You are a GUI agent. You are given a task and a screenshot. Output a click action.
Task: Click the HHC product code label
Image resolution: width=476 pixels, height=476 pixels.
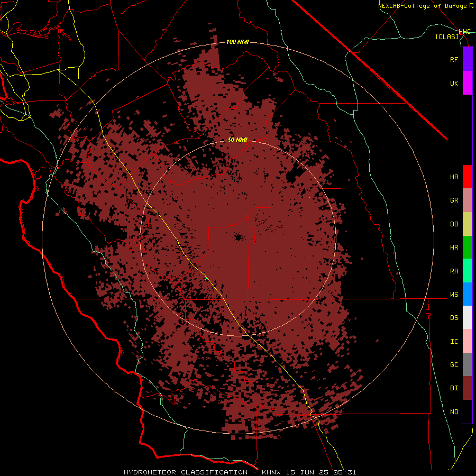464,32
